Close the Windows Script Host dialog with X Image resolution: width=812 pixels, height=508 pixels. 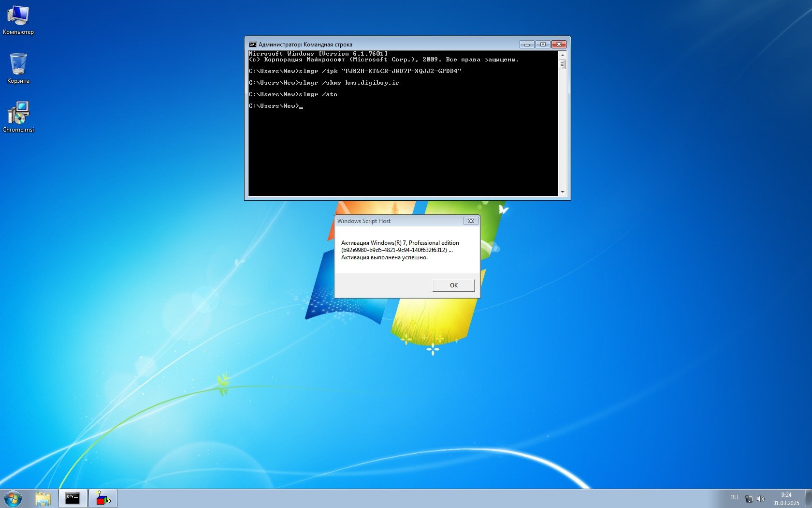point(471,221)
